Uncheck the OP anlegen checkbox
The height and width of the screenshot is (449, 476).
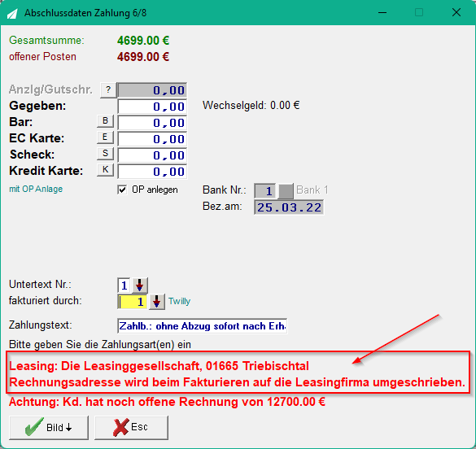coord(122,190)
